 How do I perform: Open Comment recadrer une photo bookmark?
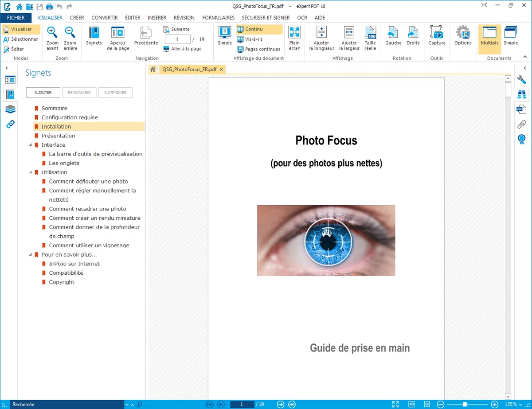point(88,209)
